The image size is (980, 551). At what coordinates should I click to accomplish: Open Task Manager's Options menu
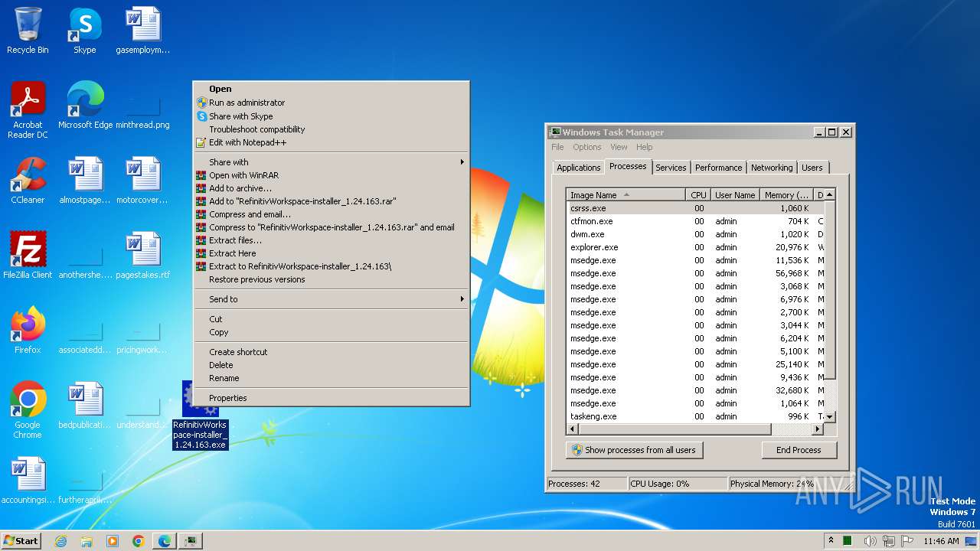point(586,147)
